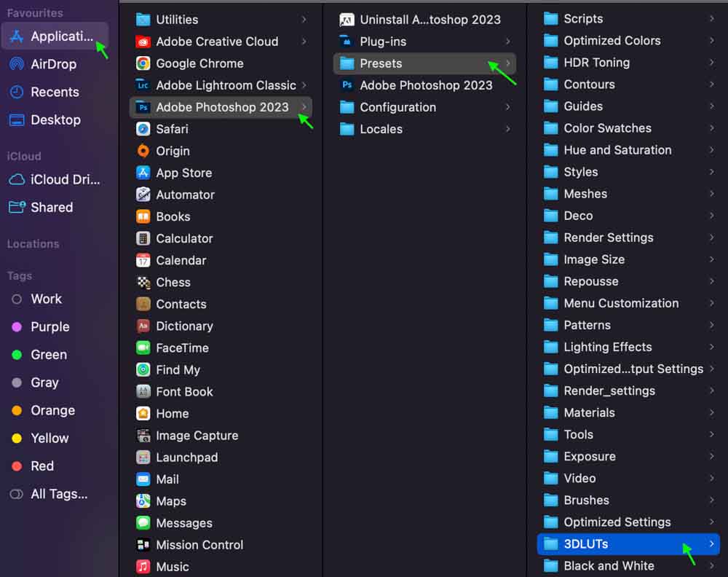Filter by the Green tag
Viewport: 728px width, 577px height.
pos(48,355)
